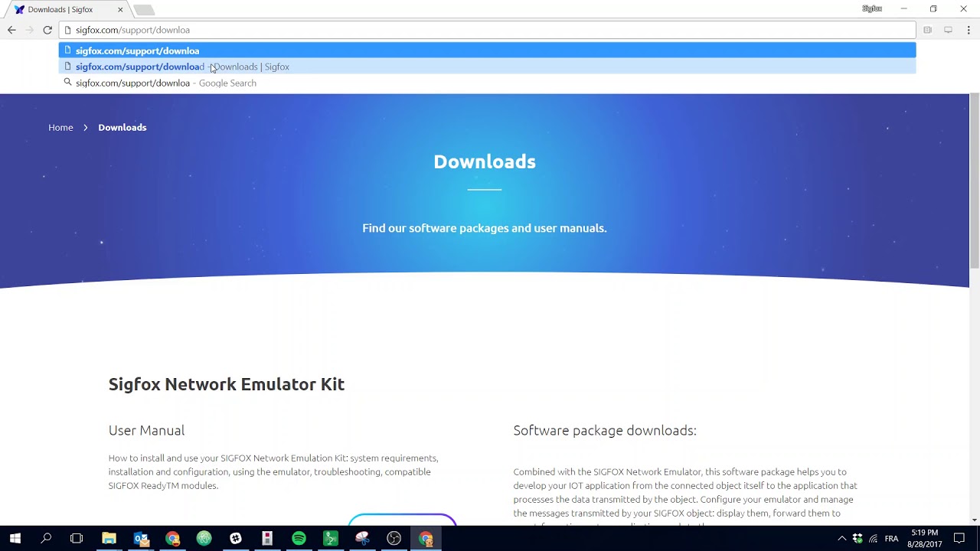The width and height of the screenshot is (980, 551).
Task: Open Spotify from taskbar
Action: click(299, 539)
